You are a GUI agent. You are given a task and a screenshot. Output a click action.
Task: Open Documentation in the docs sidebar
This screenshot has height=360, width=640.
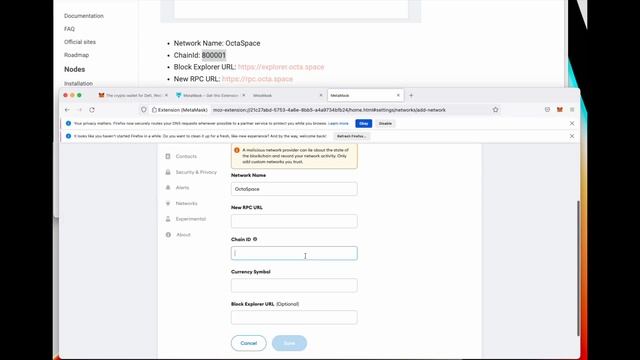84,16
